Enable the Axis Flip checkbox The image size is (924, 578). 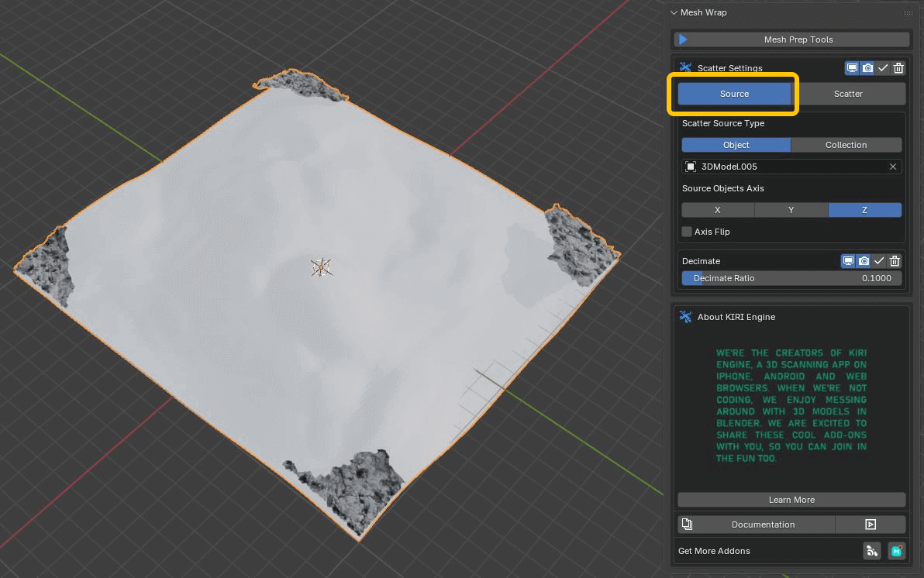(x=687, y=232)
